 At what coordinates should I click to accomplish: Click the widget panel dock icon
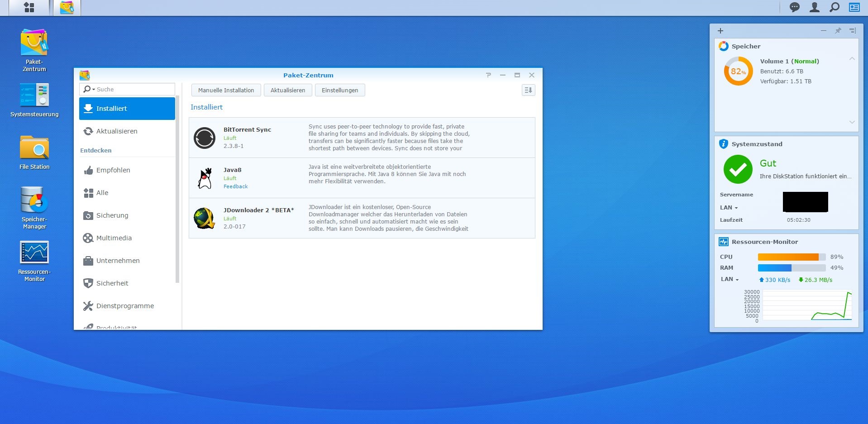click(853, 31)
